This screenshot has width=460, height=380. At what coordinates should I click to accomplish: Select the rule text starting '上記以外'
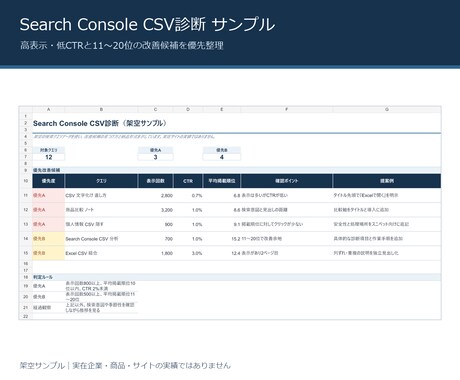tap(101, 307)
